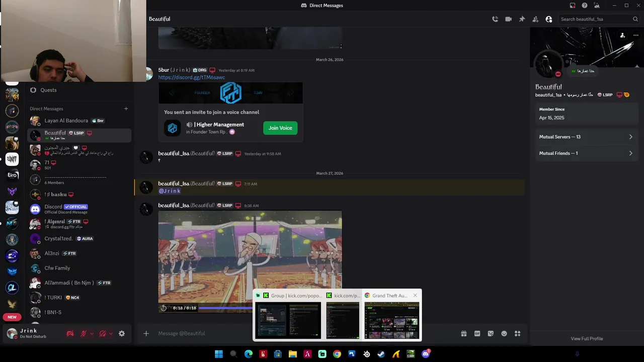This screenshot has width=644, height=362.
Task: Open DM with ! Algenral
Action: 79,224
